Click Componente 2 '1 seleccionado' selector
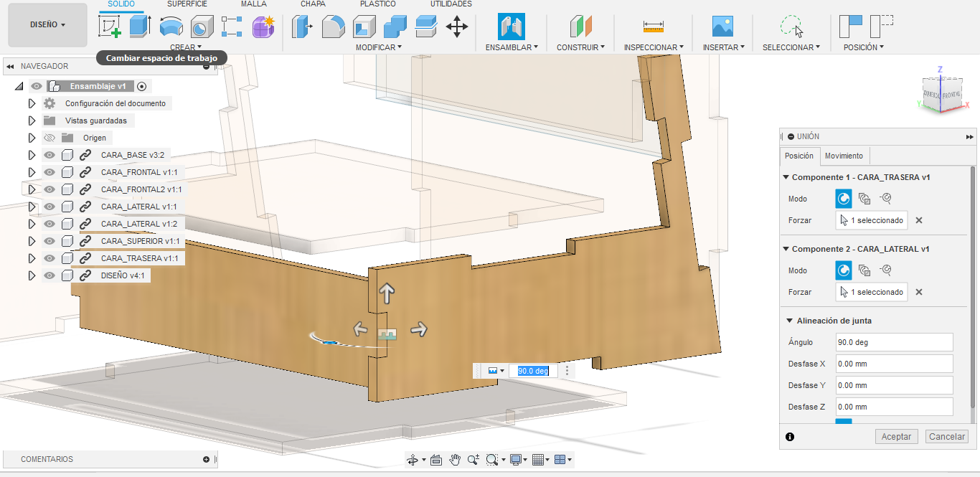Screen dimensions: 980x477 (x=872, y=292)
